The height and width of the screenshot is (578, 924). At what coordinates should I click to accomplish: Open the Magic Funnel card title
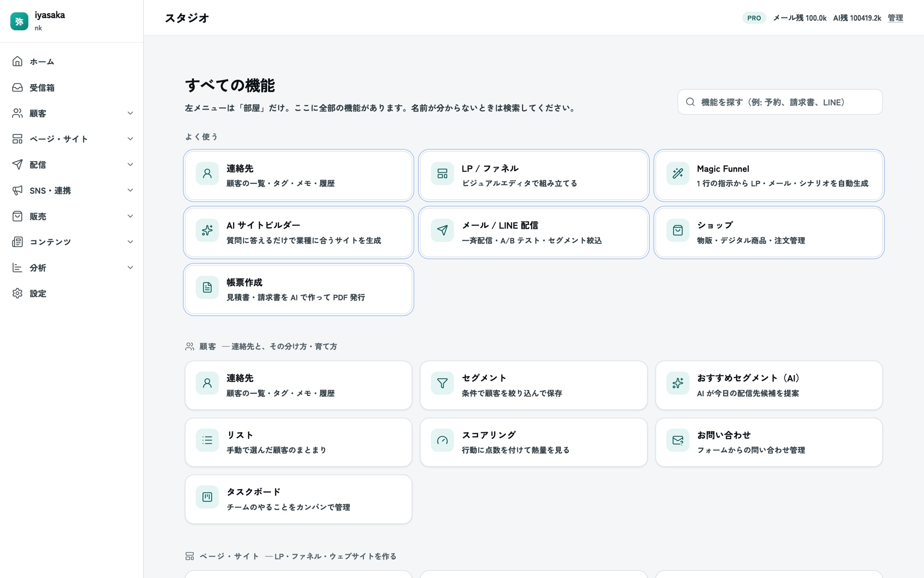click(x=723, y=169)
